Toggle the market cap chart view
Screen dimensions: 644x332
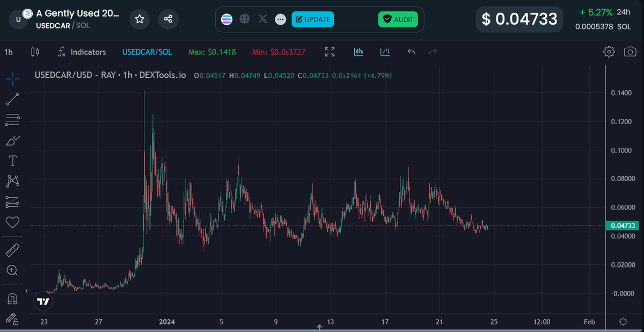[385, 52]
